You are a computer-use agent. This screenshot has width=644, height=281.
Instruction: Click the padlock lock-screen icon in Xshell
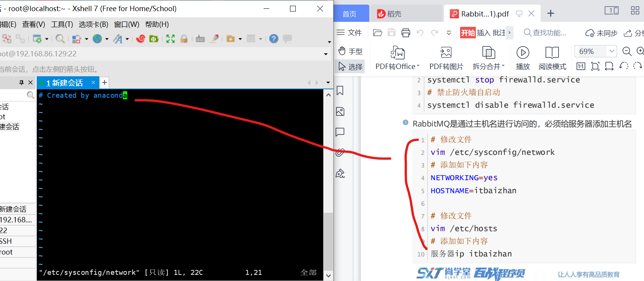point(184,39)
